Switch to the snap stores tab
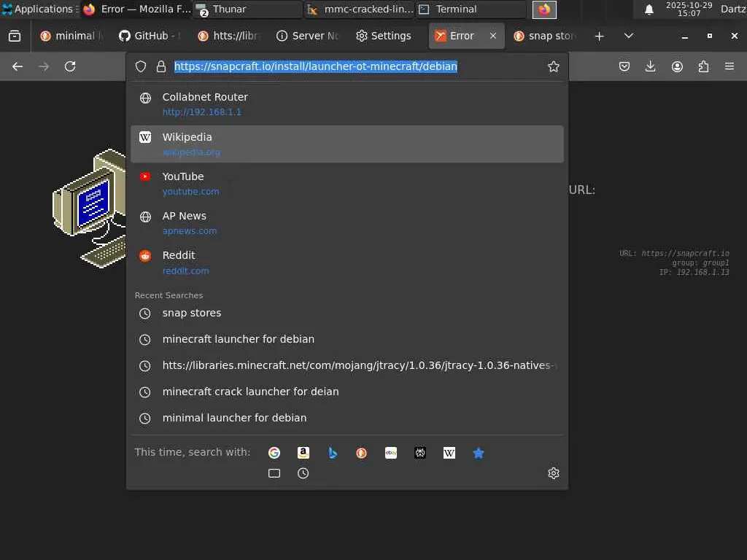 tap(545, 36)
